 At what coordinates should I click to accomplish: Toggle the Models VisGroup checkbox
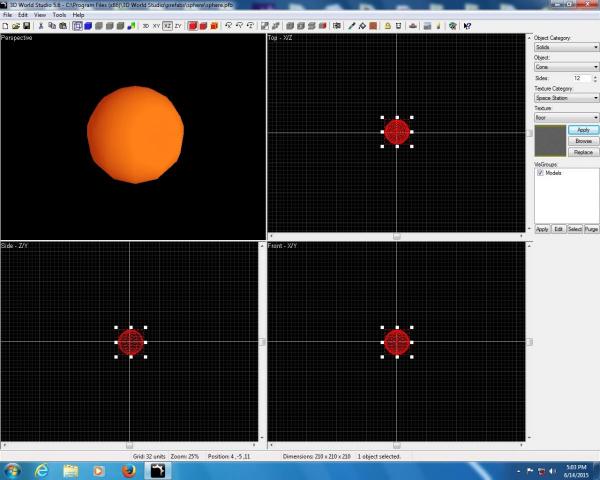[x=541, y=173]
